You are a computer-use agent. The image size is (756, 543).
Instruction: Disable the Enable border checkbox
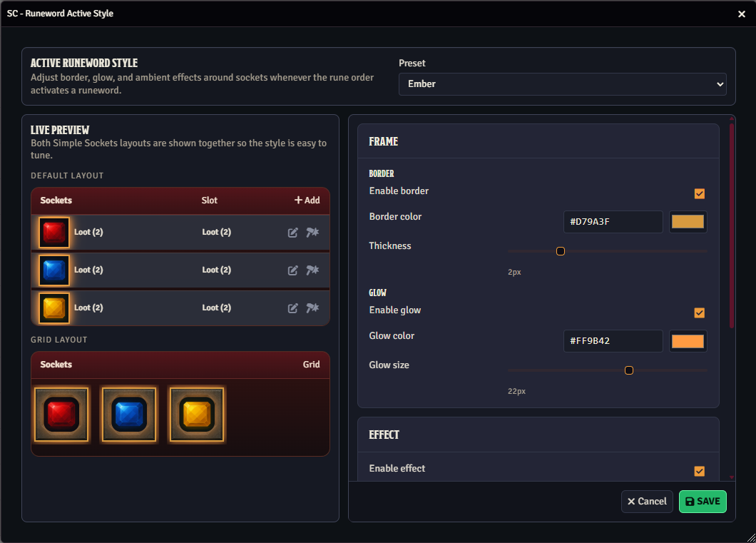tap(699, 193)
